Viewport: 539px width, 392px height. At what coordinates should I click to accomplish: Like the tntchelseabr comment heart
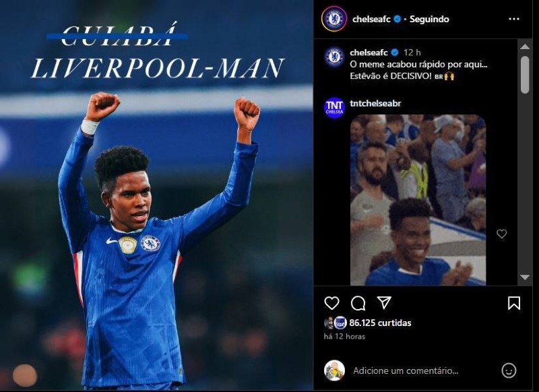coord(501,234)
